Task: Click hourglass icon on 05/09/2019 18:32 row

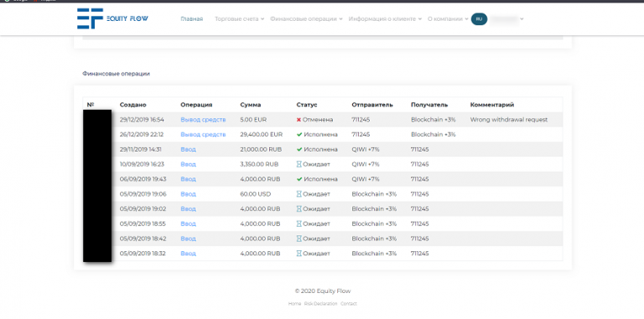Action: pyautogui.click(x=299, y=254)
